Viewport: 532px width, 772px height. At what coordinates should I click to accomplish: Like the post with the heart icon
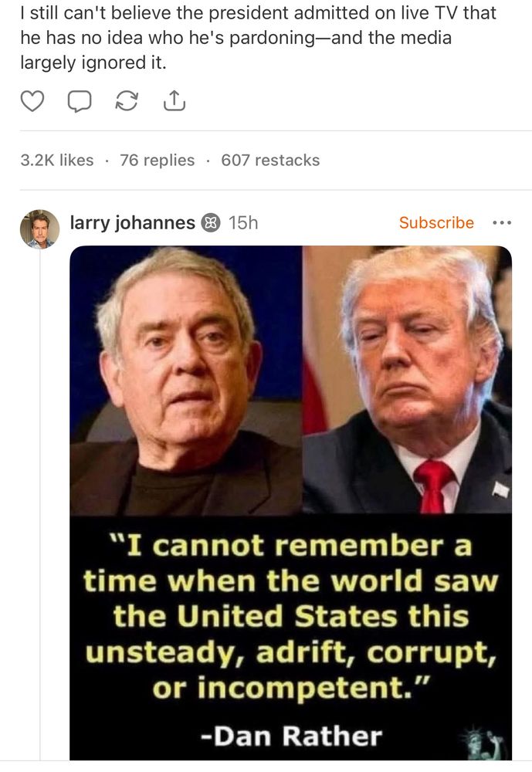32,100
